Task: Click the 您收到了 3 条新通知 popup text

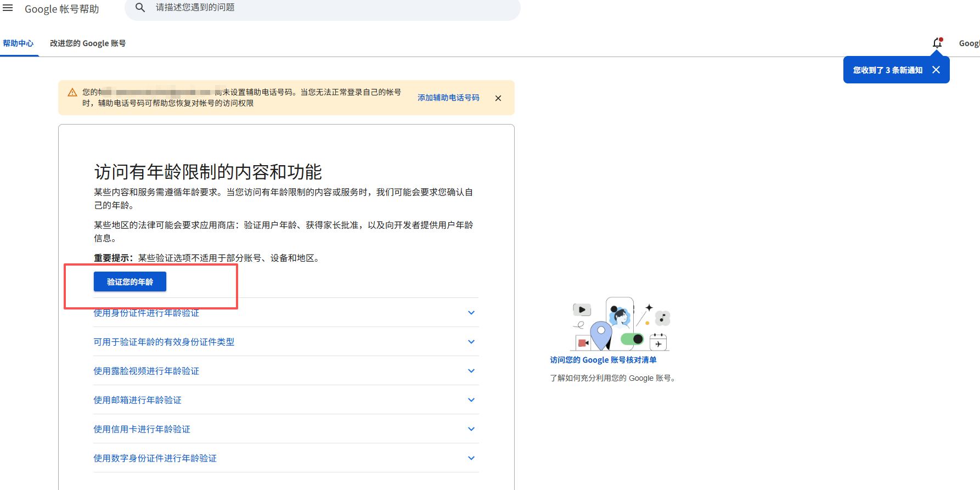Action: tap(888, 70)
